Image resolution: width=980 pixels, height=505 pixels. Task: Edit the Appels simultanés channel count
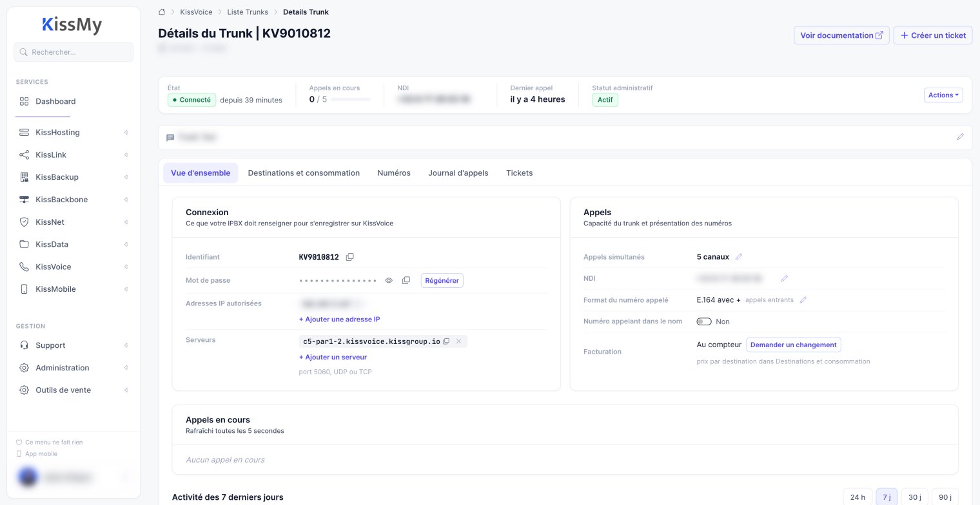[739, 257]
